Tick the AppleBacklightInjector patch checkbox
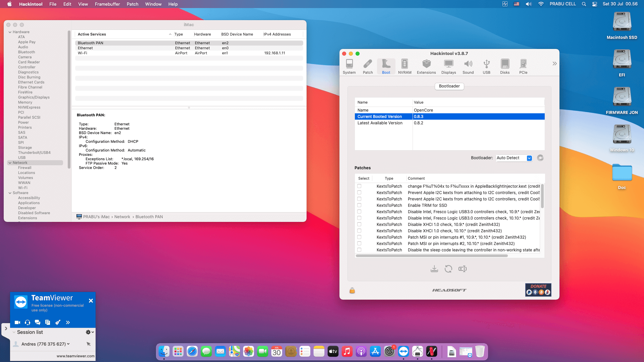644x362 pixels. [359, 186]
